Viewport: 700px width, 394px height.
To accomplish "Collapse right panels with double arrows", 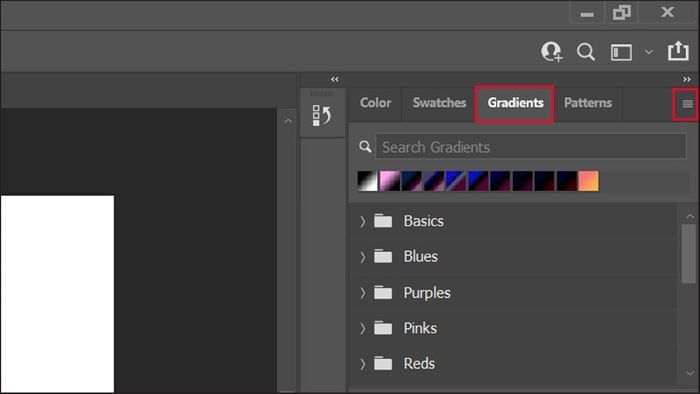I will click(x=687, y=79).
